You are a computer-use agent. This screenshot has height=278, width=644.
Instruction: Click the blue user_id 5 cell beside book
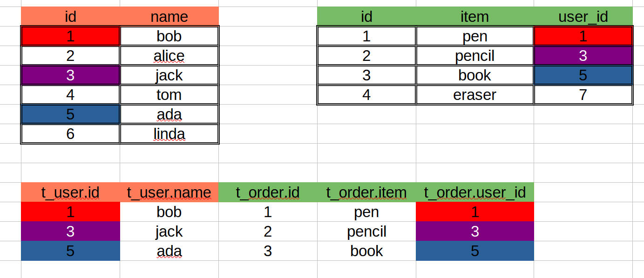(583, 75)
